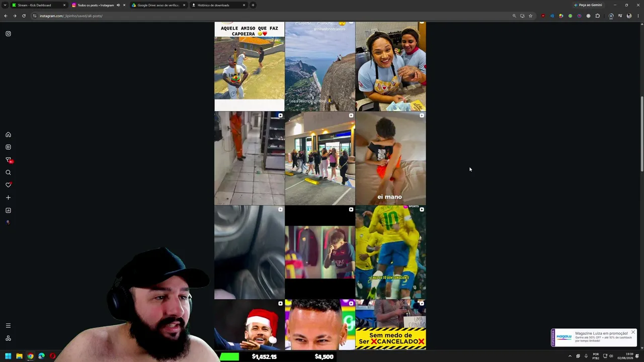The height and width of the screenshot is (362, 644).
Task: Open the Brazil number 10 jersey post
Action: tap(390, 252)
